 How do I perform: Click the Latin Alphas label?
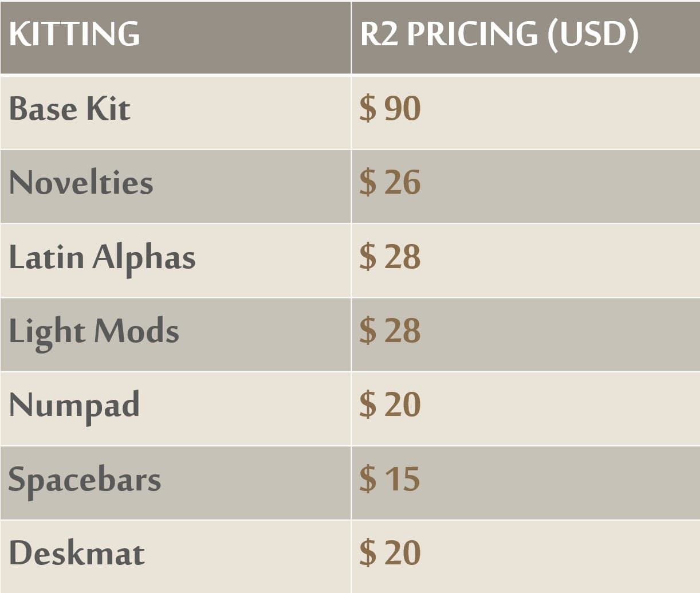coord(102,257)
